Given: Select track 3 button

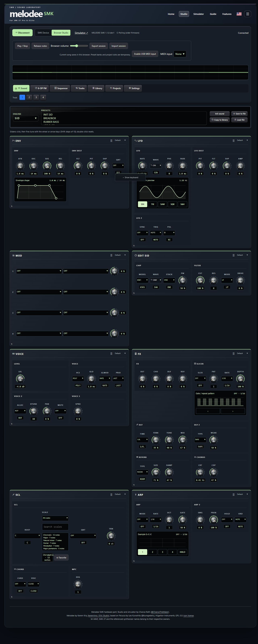Looking at the screenshot, I should point(36,97).
